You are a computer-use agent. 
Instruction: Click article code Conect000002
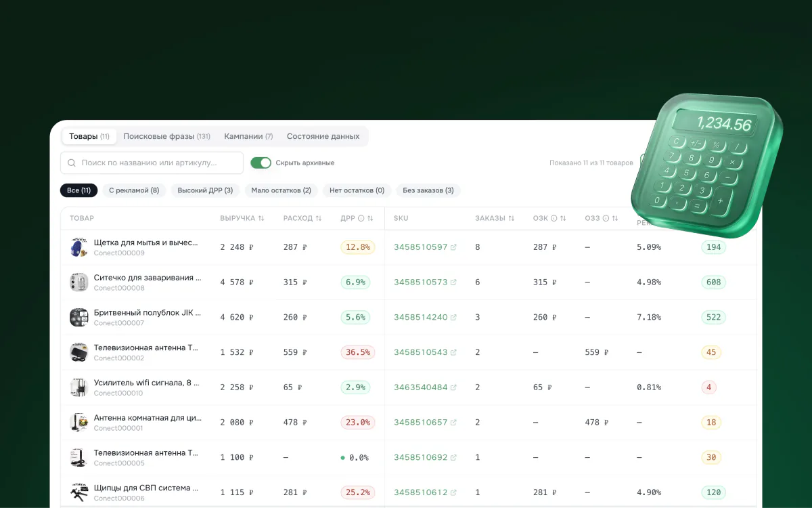(119, 358)
